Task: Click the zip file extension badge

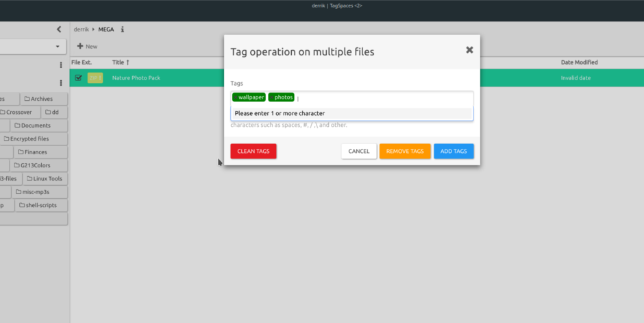Action: pyautogui.click(x=95, y=78)
